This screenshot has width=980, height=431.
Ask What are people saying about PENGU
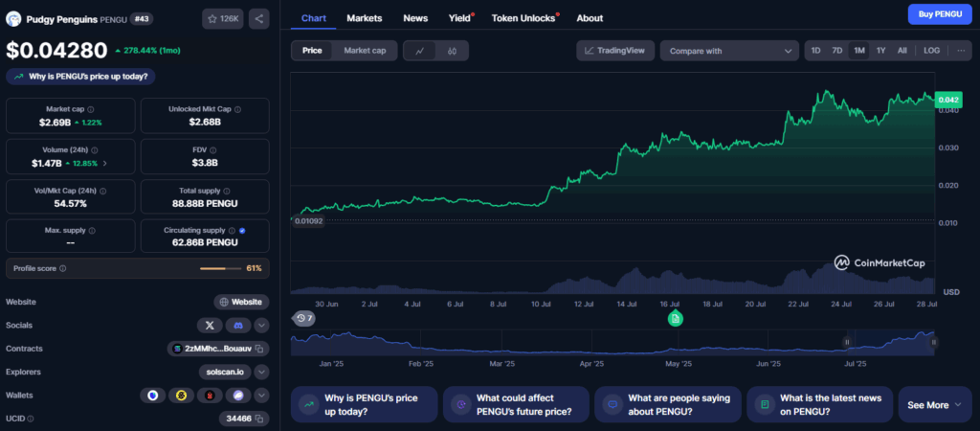point(667,405)
